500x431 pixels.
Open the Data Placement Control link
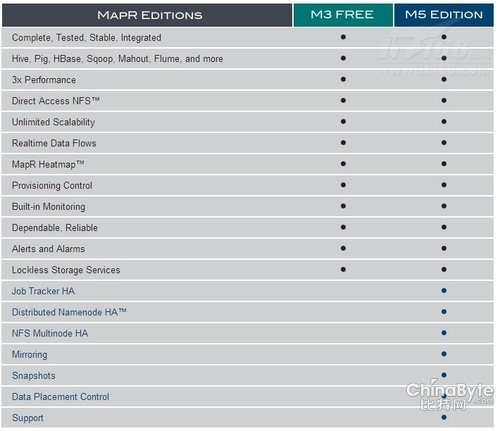point(61,397)
